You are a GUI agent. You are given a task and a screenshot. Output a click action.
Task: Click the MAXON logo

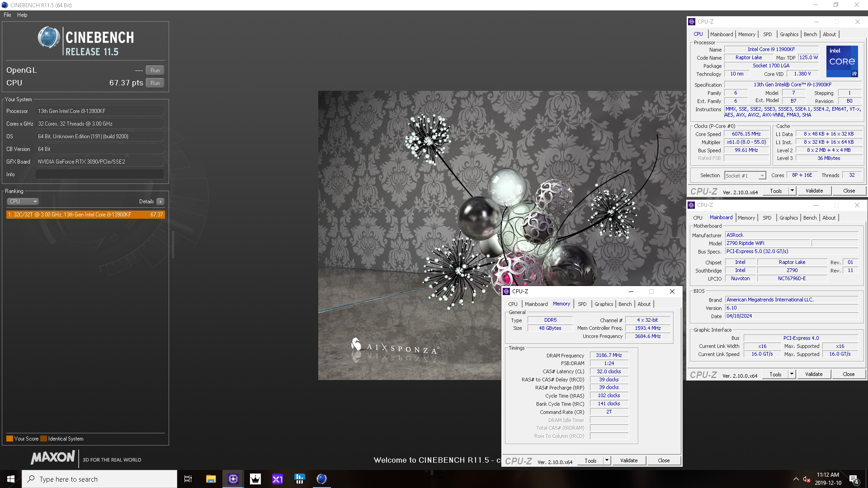(x=53, y=458)
